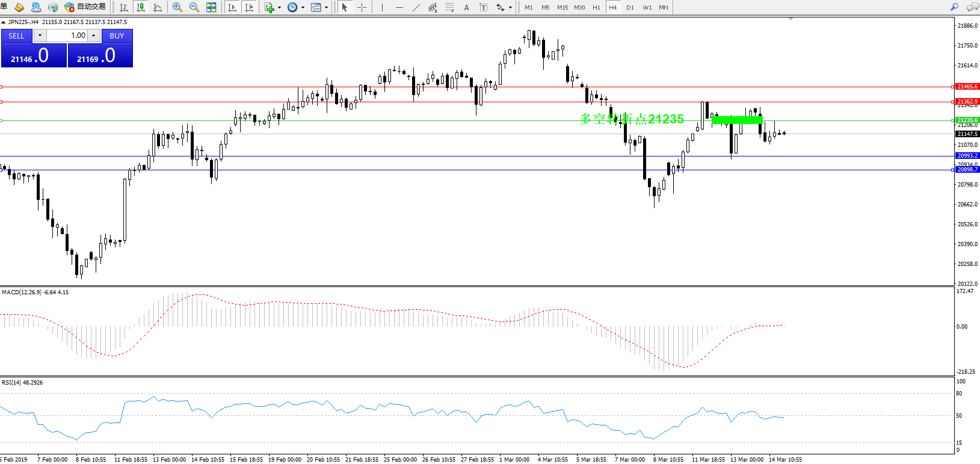
Task: Open the indicators list dropdown arrow
Action: tap(279, 8)
